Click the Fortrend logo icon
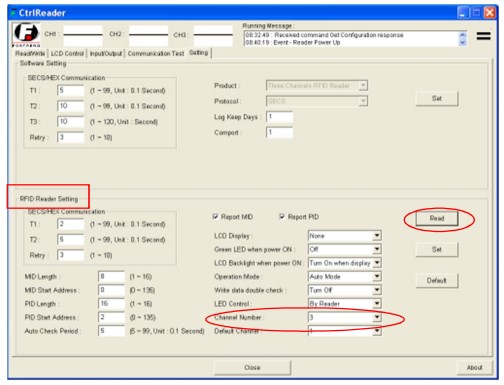504x385 pixels. [x=26, y=35]
